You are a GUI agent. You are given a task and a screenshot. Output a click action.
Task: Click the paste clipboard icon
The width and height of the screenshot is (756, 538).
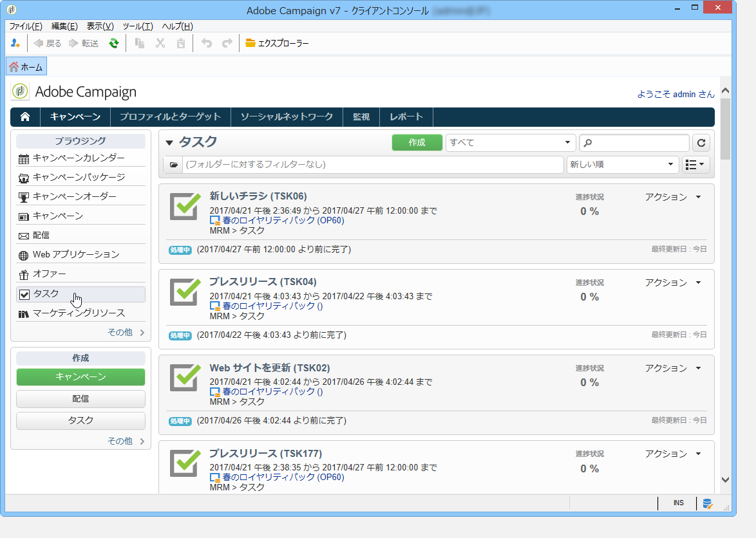click(181, 43)
